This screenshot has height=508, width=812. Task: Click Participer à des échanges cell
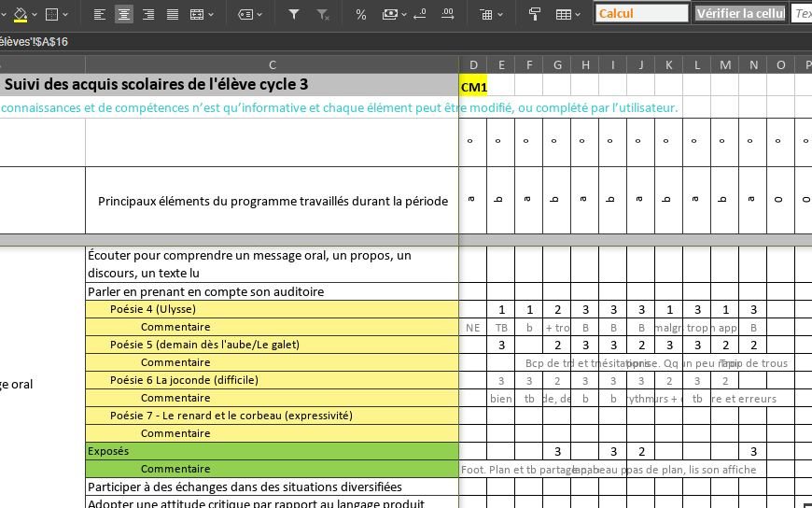(x=273, y=487)
